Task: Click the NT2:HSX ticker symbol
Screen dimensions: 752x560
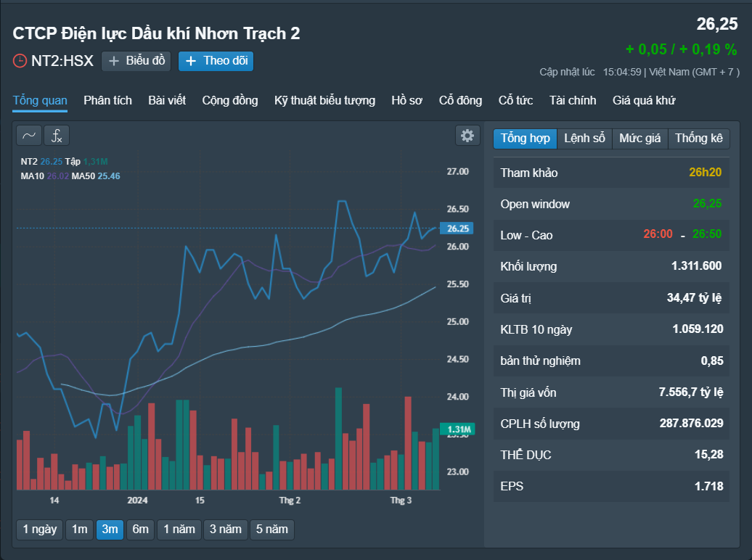Action: click(x=62, y=61)
